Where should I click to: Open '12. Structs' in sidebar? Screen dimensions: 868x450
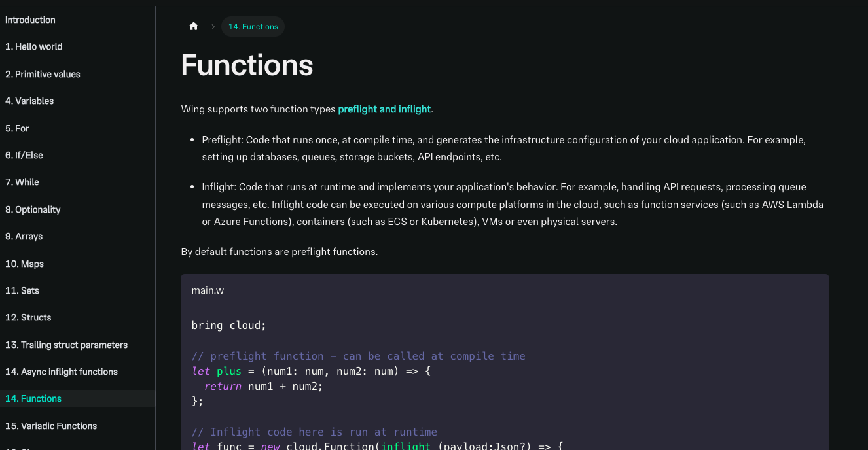click(28, 318)
